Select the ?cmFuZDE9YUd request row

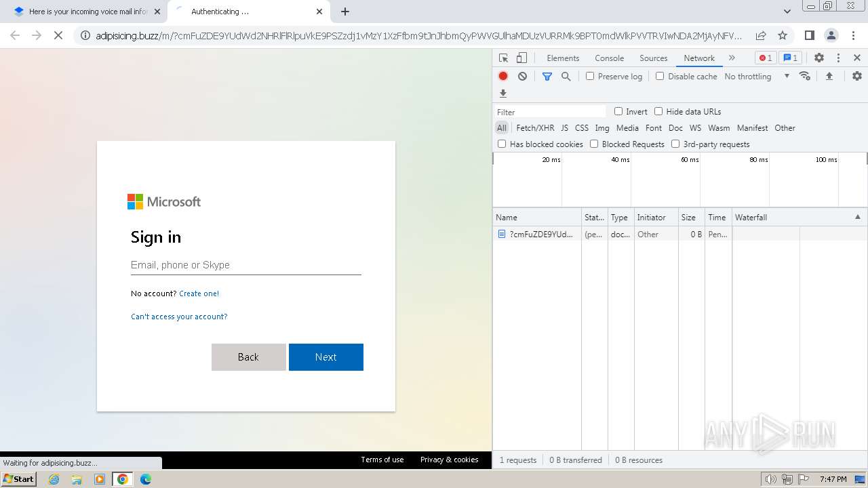tap(680, 234)
